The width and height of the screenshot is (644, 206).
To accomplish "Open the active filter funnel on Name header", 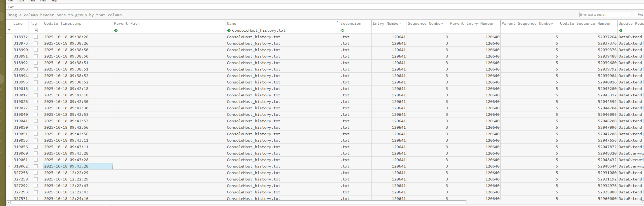I will [337, 22].
